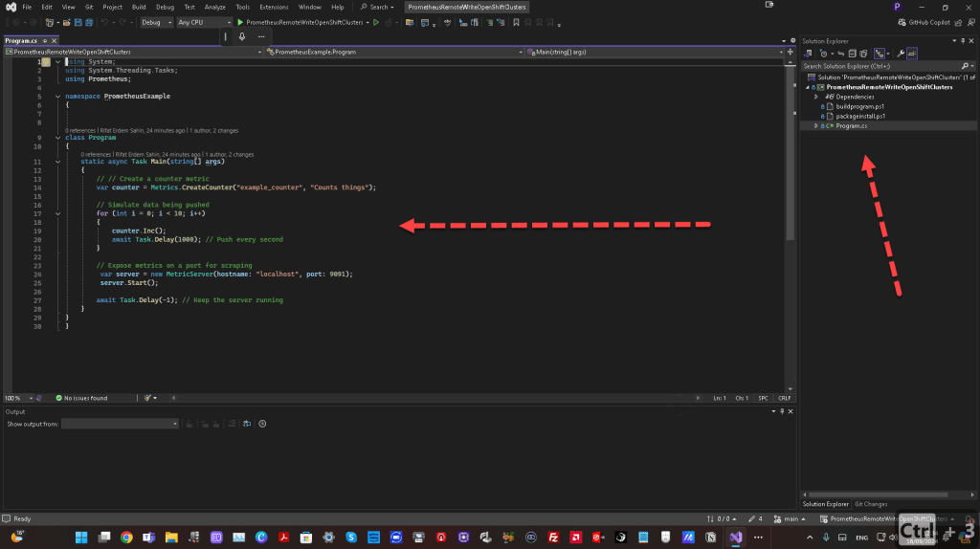Click the code cleanup broom icon
This screenshot has width=980, height=549.
147,398
